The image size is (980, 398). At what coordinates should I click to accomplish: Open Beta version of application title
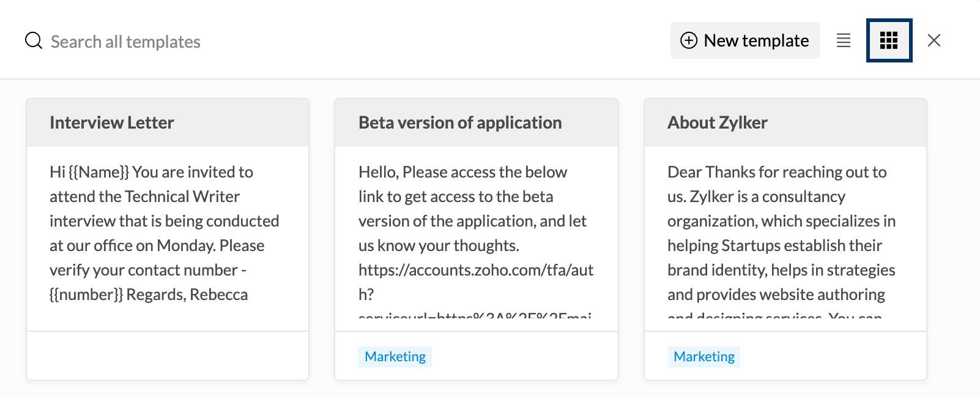point(460,122)
